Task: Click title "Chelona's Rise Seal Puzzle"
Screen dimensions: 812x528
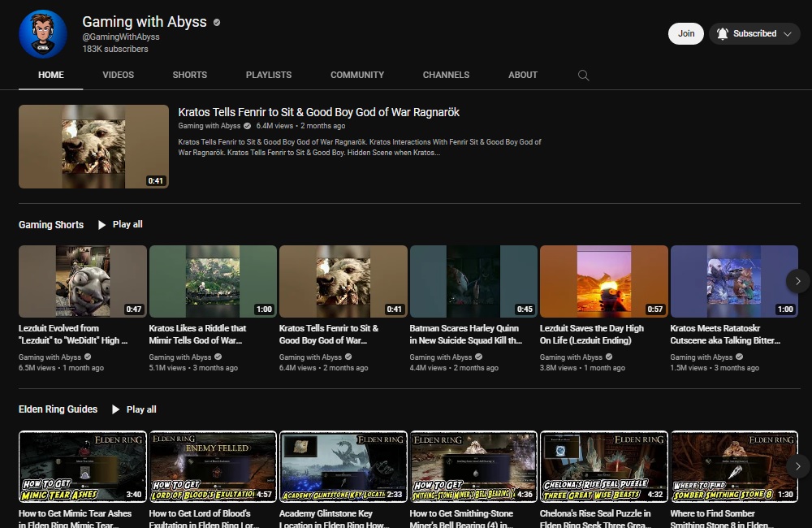Action: pos(595,518)
